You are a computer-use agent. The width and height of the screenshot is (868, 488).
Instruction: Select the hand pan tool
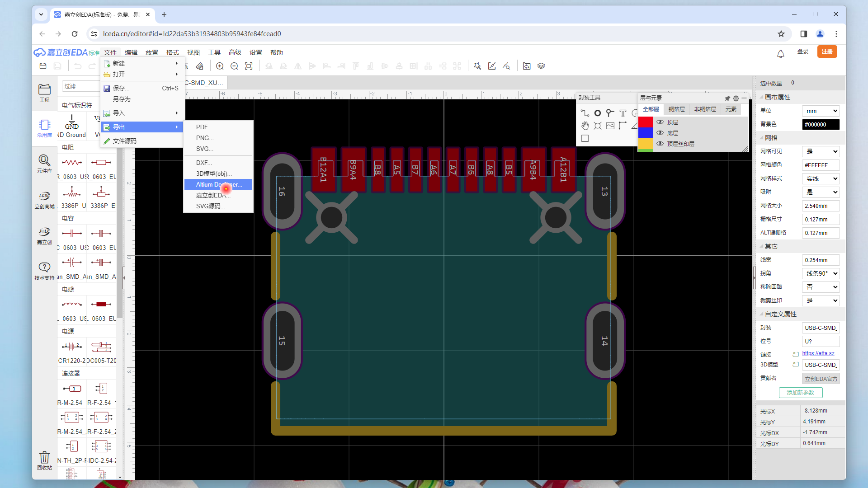585,126
